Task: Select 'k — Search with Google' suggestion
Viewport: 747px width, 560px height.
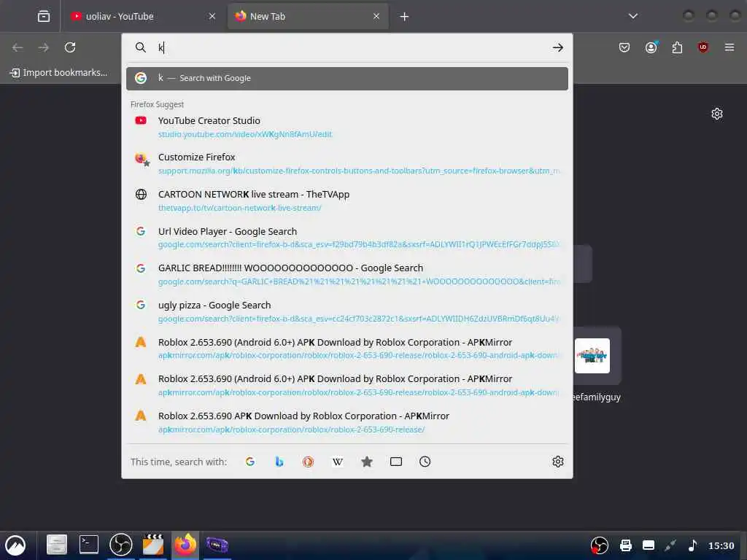Action: [x=347, y=78]
